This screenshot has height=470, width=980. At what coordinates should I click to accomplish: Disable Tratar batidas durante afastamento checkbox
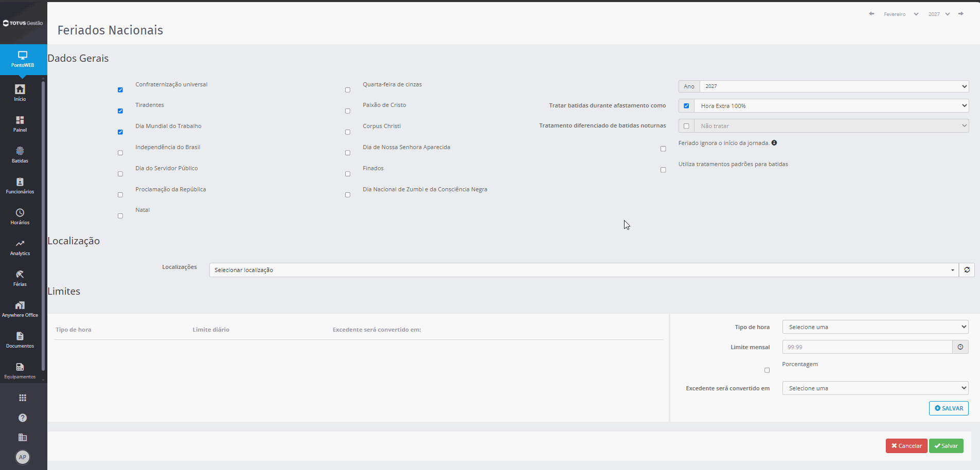pos(686,106)
